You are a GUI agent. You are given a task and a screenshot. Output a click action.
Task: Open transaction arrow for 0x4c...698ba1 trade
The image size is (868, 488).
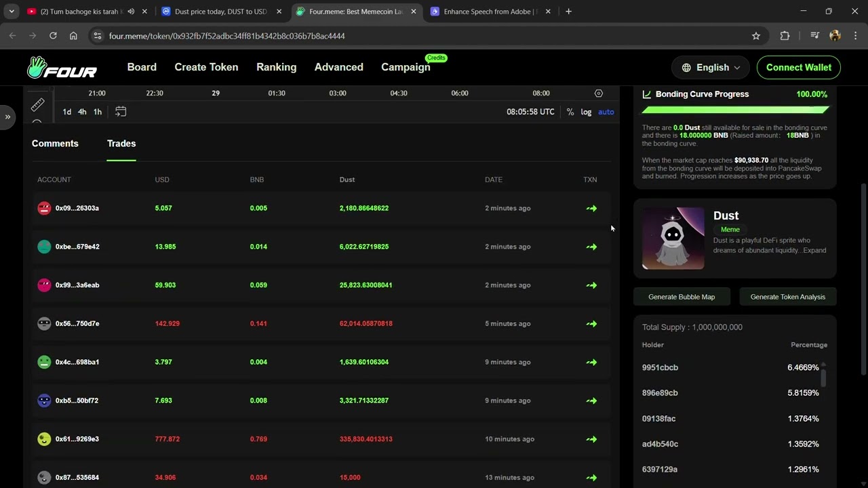tap(592, 363)
